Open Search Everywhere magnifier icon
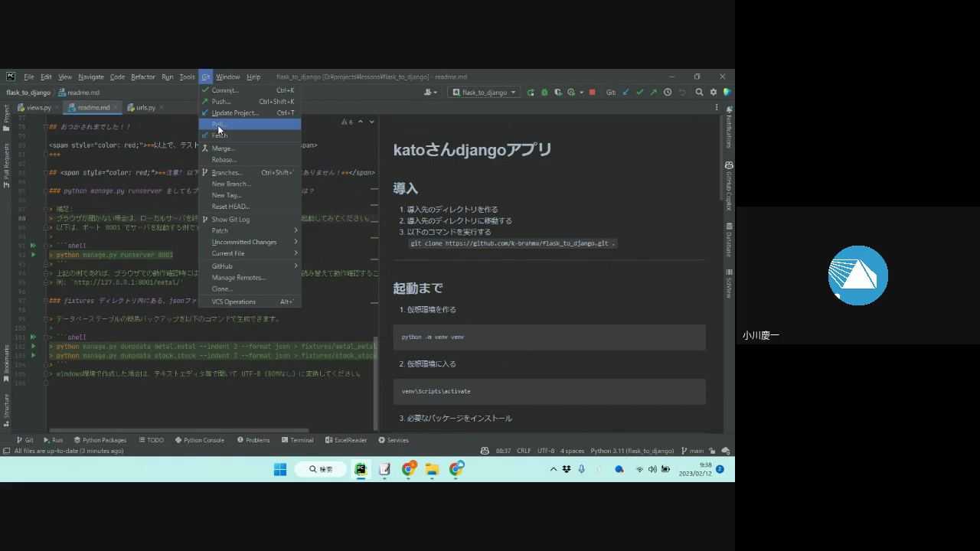Image resolution: width=980 pixels, height=551 pixels. tap(699, 93)
